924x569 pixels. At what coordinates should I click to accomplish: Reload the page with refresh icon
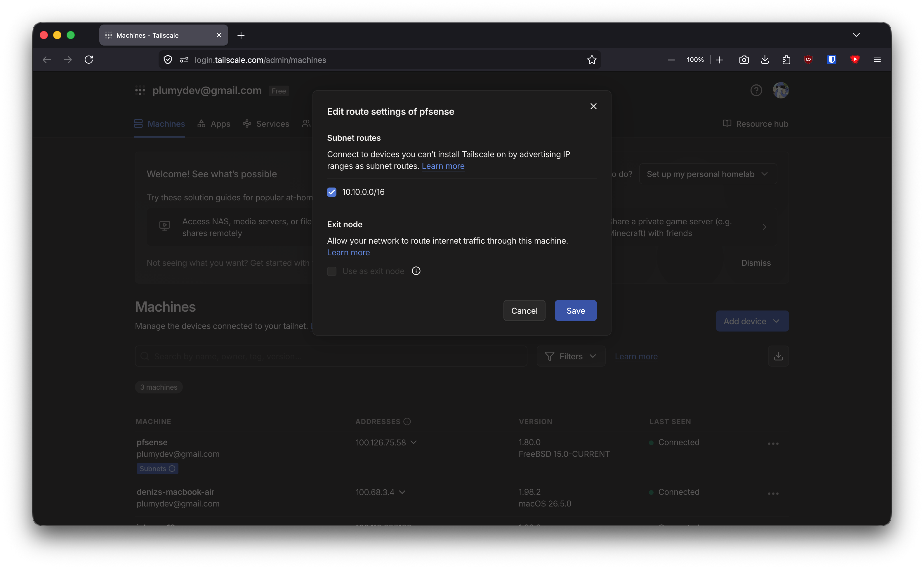click(x=89, y=60)
